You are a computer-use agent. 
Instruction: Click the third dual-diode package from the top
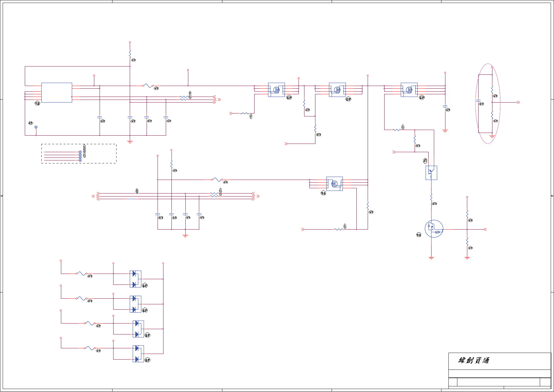[138, 329]
